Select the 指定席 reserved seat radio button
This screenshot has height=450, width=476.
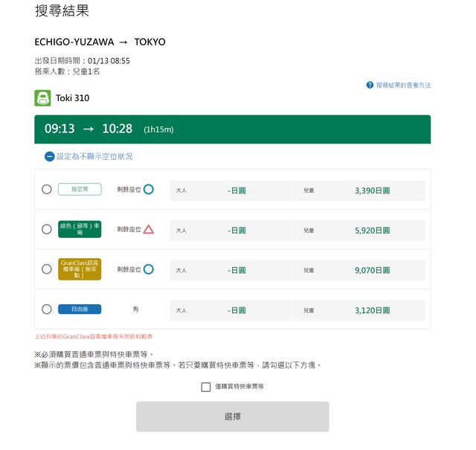(47, 190)
